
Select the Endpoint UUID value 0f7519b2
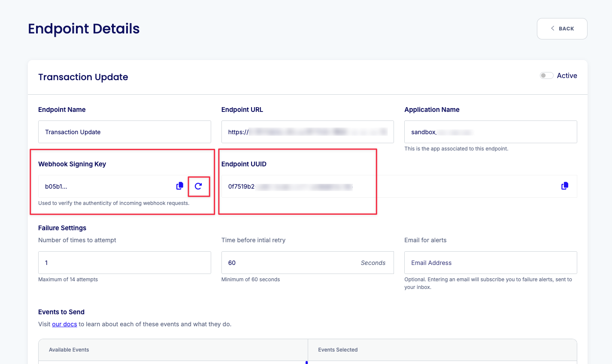tap(241, 187)
